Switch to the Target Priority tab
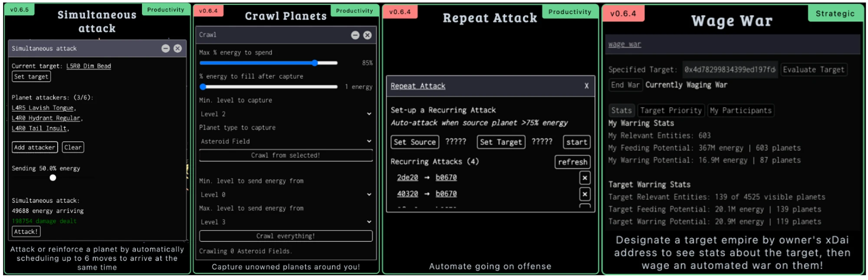 click(671, 111)
